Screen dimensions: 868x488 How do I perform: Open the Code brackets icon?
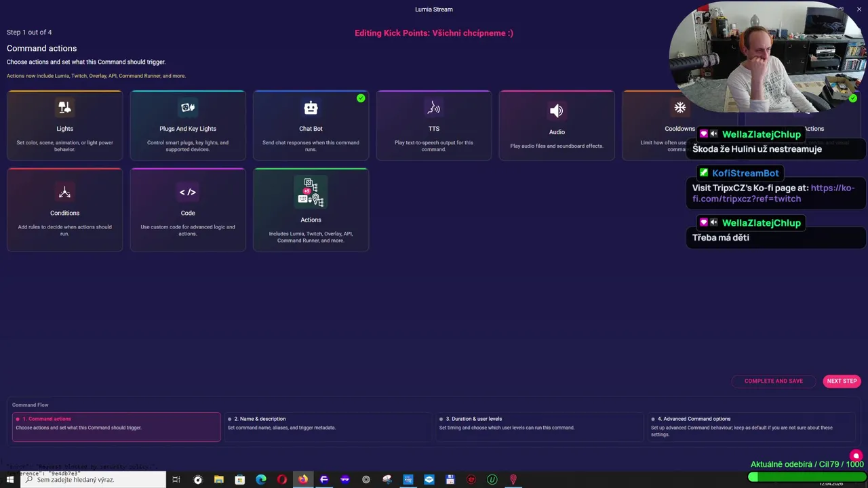point(188,192)
